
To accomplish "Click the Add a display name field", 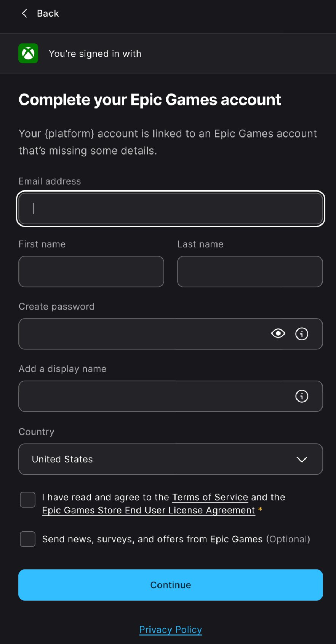I will tap(152, 396).
